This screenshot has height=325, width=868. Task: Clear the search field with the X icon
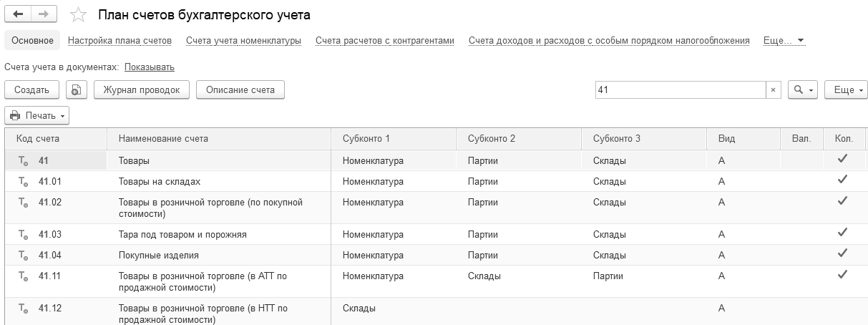tap(773, 90)
